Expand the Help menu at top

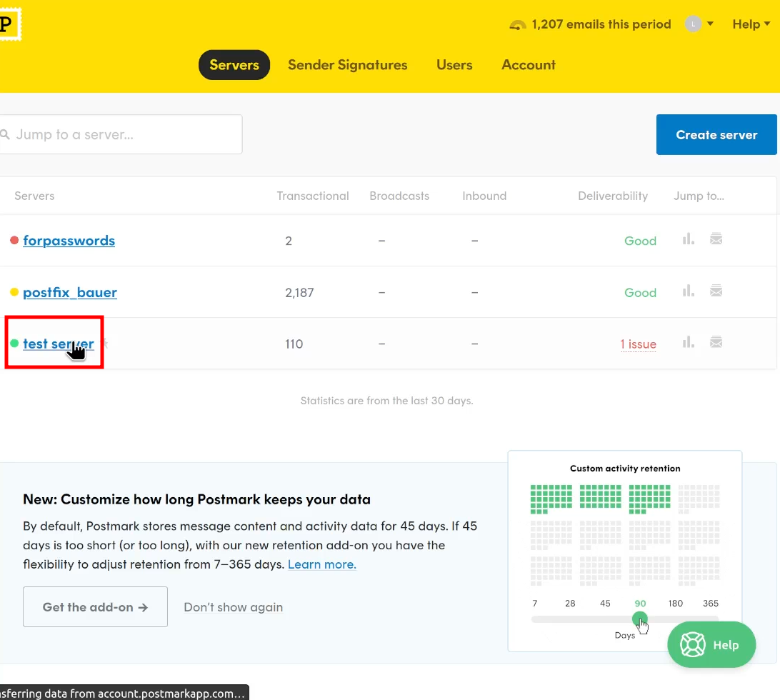[751, 24]
